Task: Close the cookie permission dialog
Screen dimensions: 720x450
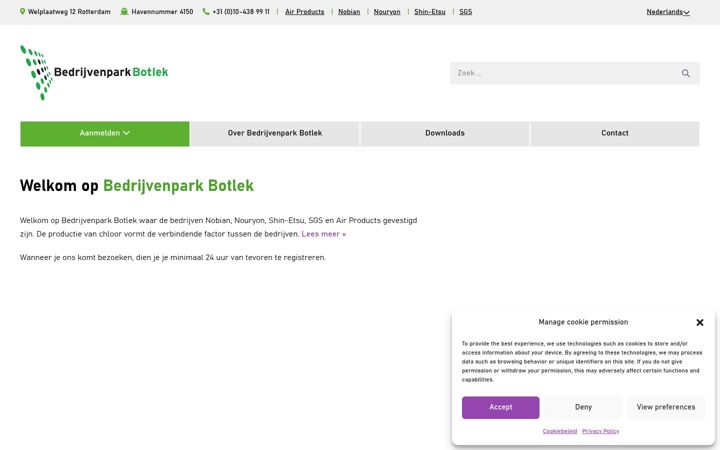Action: pos(700,322)
